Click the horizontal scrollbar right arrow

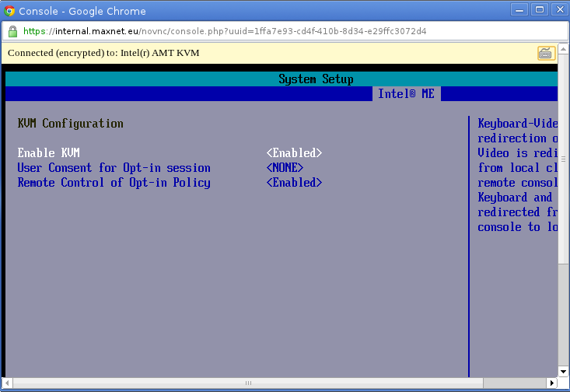pos(552,383)
